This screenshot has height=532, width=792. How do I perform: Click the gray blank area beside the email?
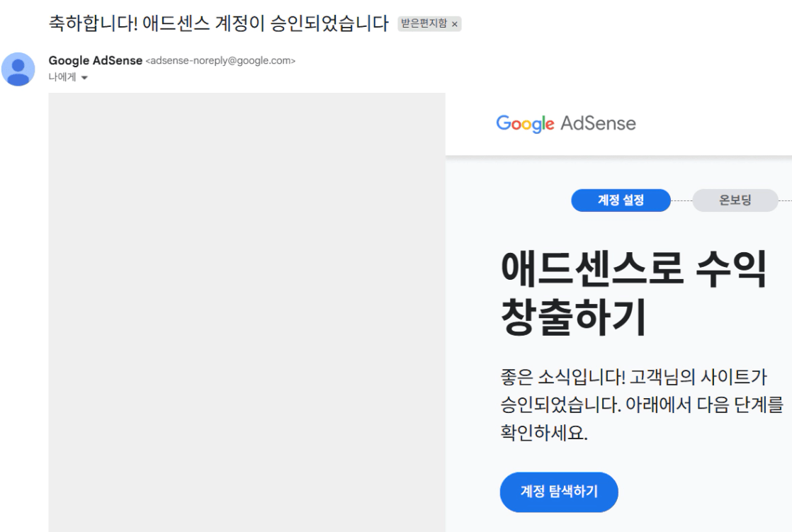point(247,312)
